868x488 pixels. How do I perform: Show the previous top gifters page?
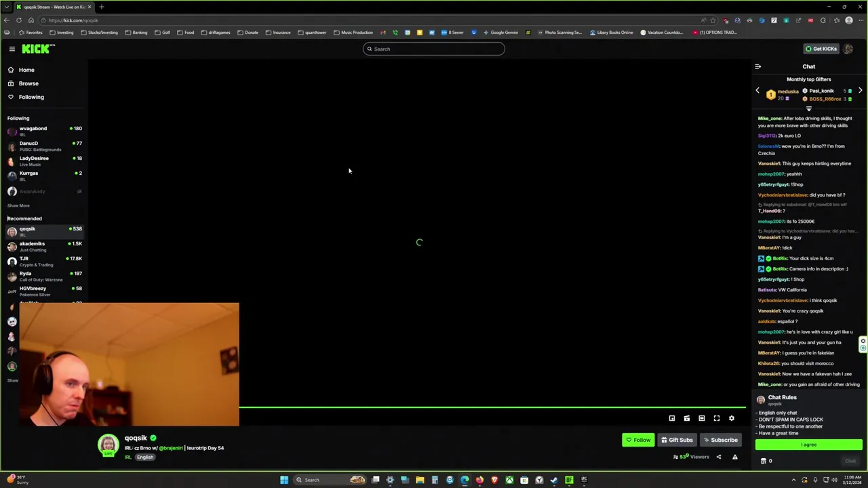point(757,91)
